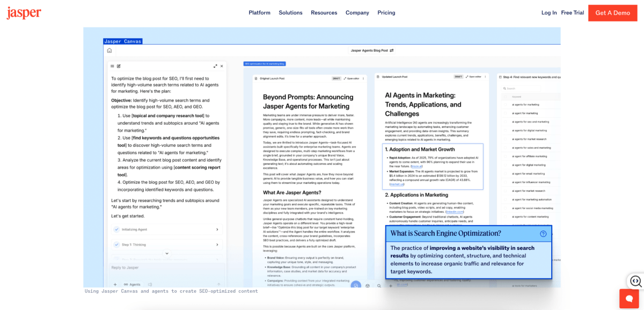Open the Company navigation menu
The height and width of the screenshot is (310, 644).
coord(357,13)
